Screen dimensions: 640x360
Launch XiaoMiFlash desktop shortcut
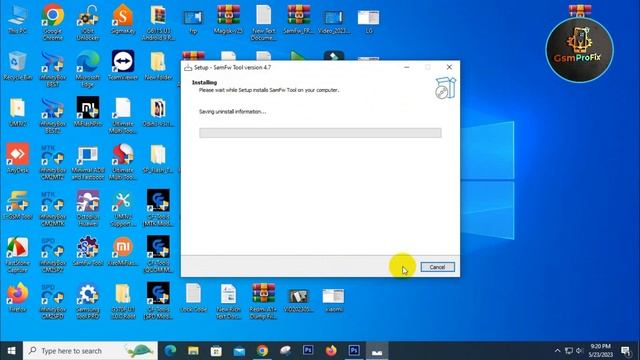123,251
